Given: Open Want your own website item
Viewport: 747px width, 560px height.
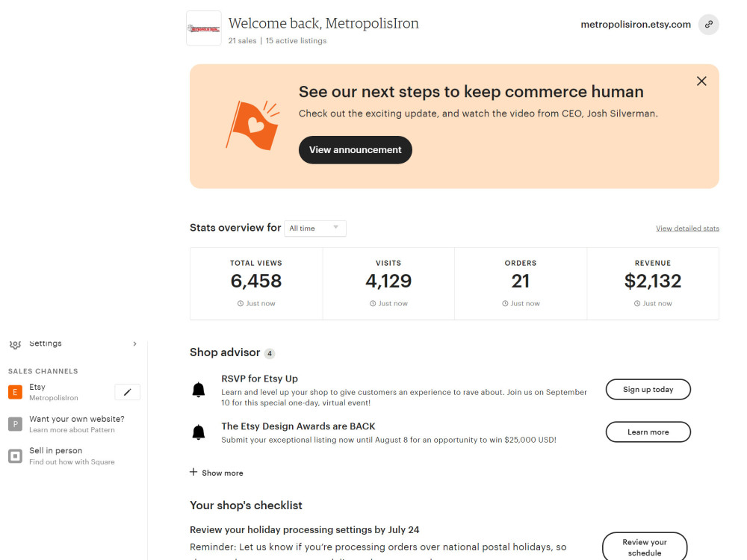Looking at the screenshot, I should coord(77,424).
